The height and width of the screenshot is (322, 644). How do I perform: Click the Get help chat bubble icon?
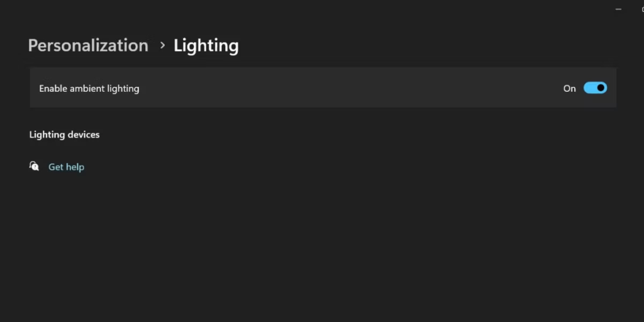coord(35,167)
